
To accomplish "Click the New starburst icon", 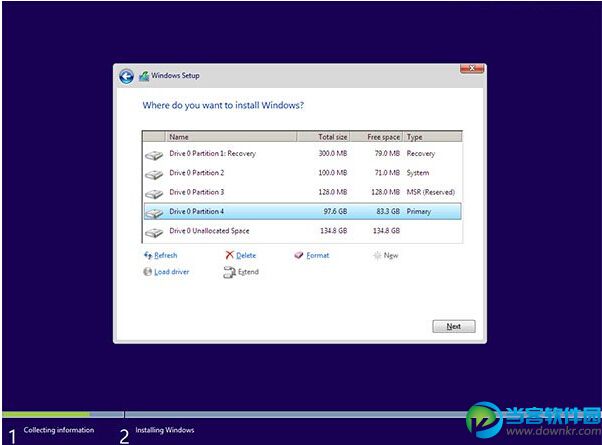I will click(x=377, y=255).
